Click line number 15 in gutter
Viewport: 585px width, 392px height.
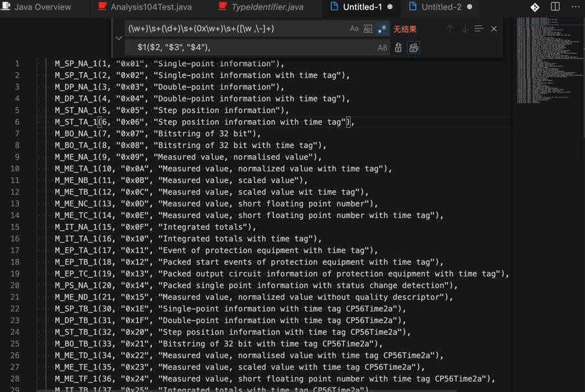point(15,227)
